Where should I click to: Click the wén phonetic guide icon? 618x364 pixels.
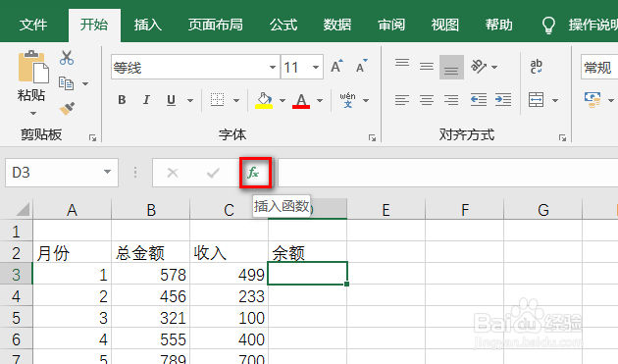pyautogui.click(x=347, y=100)
